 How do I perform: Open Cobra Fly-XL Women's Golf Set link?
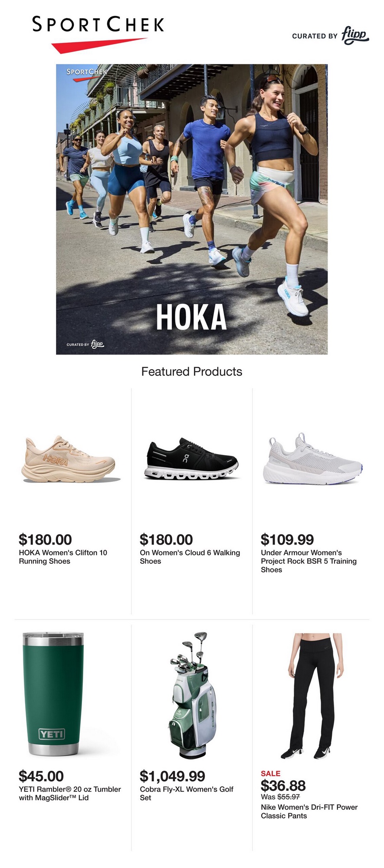(187, 793)
